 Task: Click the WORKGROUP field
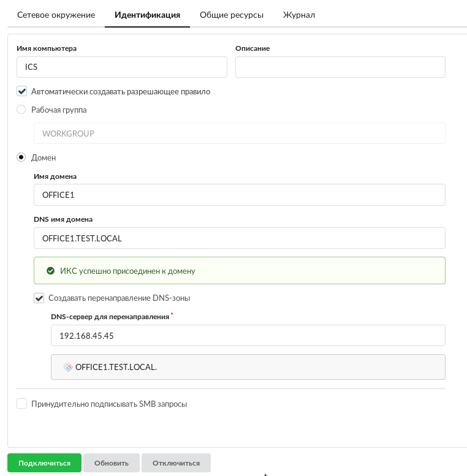coord(239,134)
